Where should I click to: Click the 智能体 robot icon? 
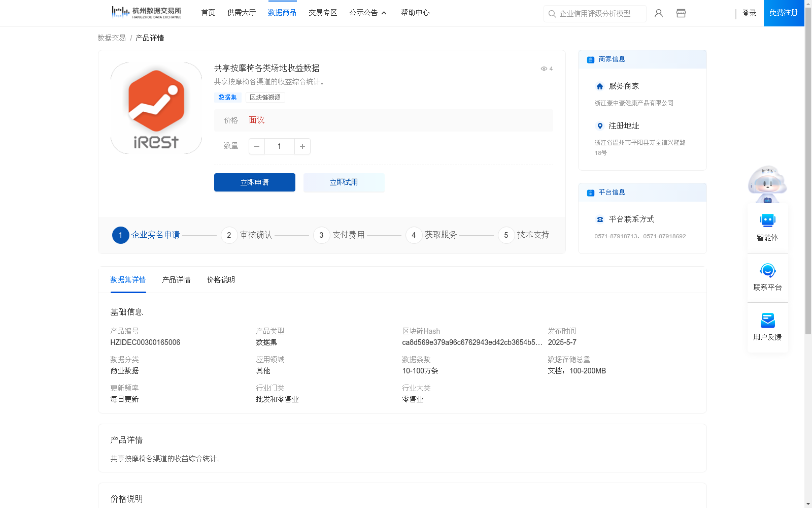[768, 220]
